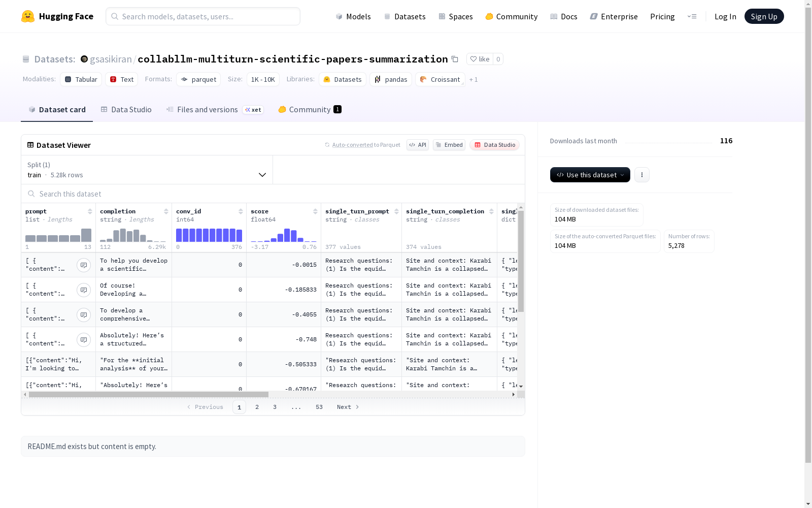Sort the conv_id column with its sort icon
The width and height of the screenshot is (812, 508).
tap(241, 211)
